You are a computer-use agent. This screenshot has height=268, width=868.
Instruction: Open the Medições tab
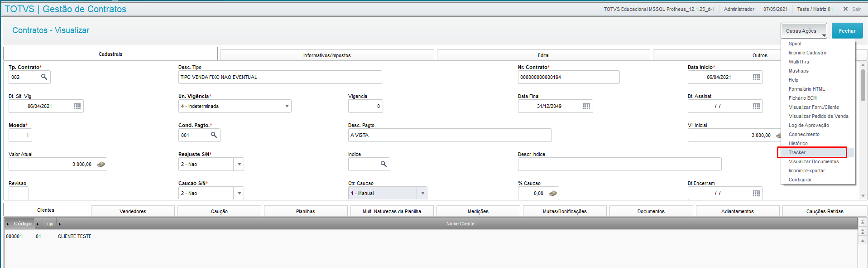[x=478, y=211]
